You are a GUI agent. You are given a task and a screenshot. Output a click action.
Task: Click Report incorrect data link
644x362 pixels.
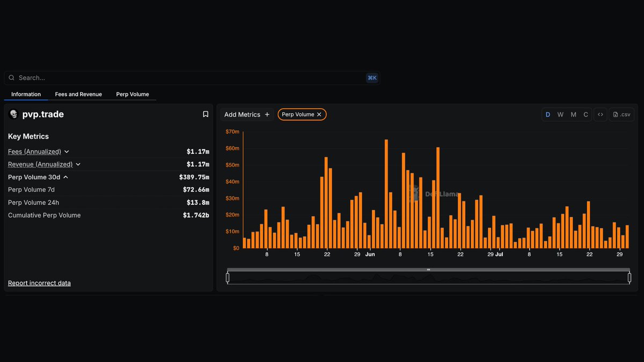coord(39,283)
